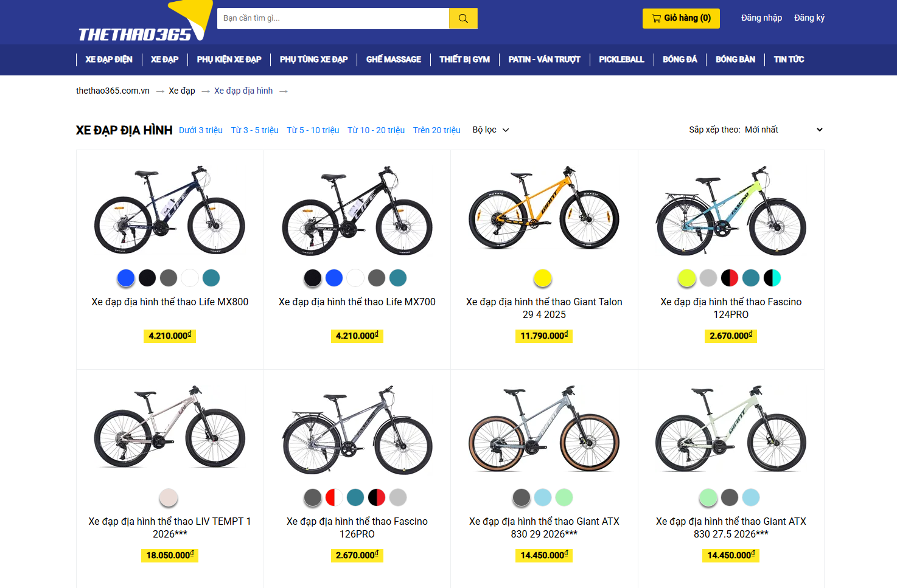Screen dimensions: 897x588
Task: Select light green swatch for ATX 830 29
Action: click(564, 497)
